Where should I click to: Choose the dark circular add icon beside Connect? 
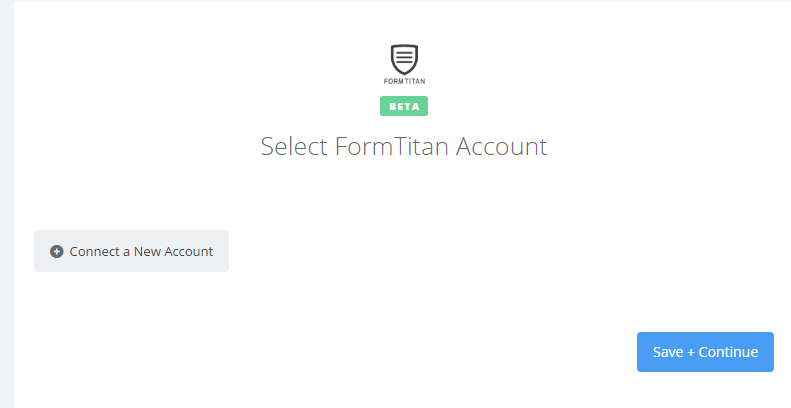click(56, 251)
